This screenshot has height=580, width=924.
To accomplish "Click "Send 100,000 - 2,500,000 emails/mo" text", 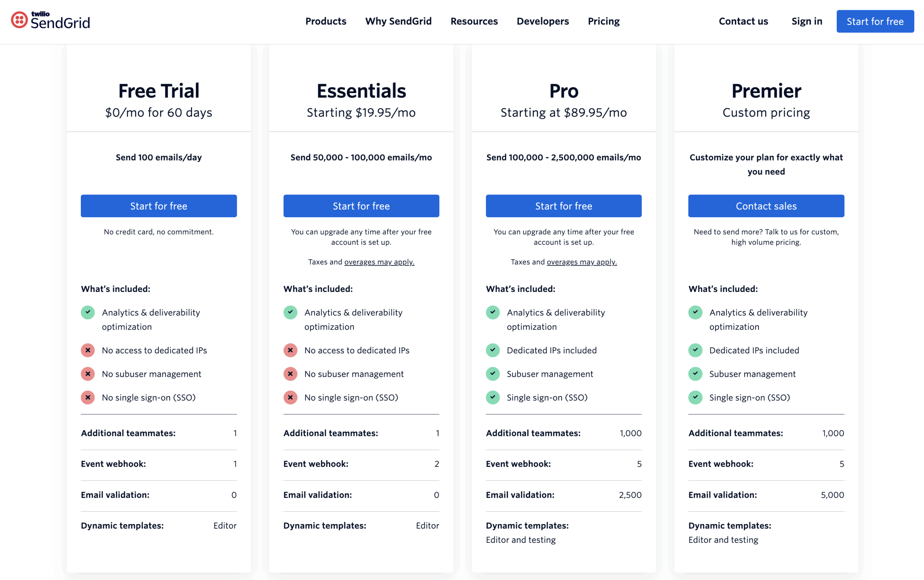I will pyautogui.click(x=563, y=157).
